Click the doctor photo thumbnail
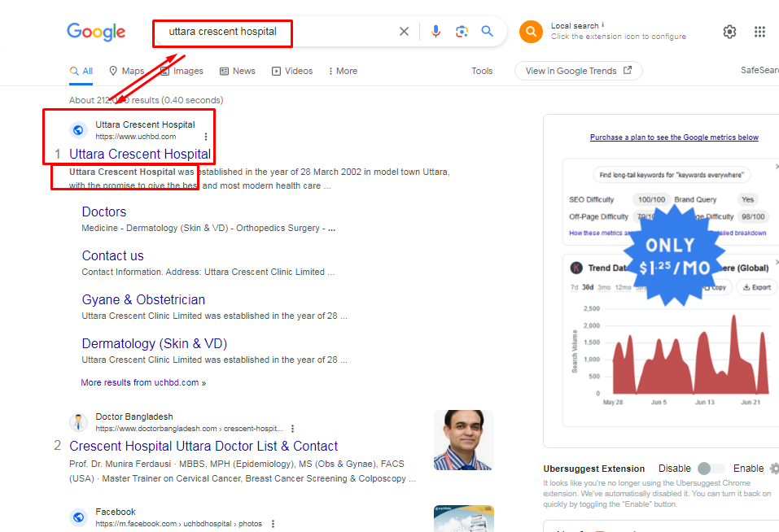This screenshot has height=532, width=779. [x=463, y=440]
